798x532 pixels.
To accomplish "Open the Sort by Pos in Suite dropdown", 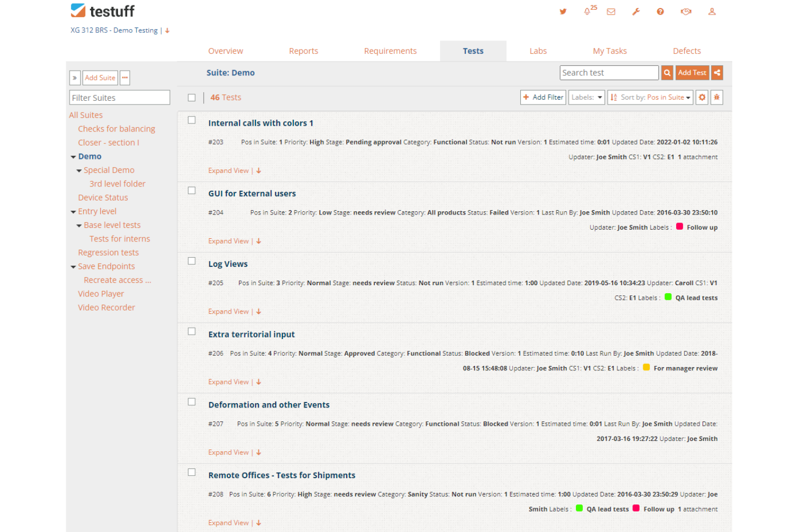I will click(x=650, y=97).
